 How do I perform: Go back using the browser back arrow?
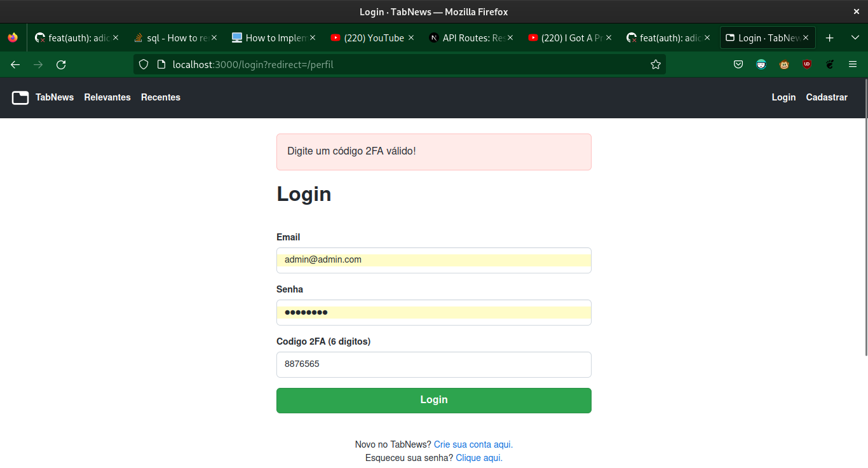[x=15, y=64]
